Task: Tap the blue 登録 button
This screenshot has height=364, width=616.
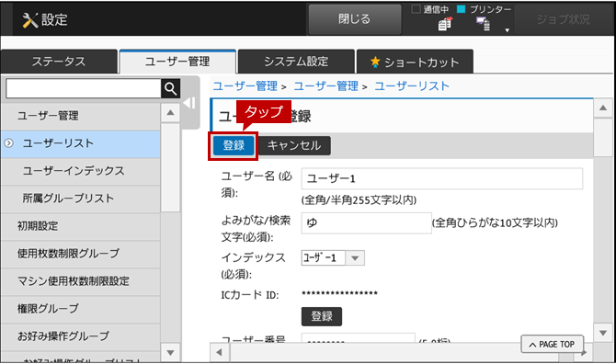Action: click(234, 145)
